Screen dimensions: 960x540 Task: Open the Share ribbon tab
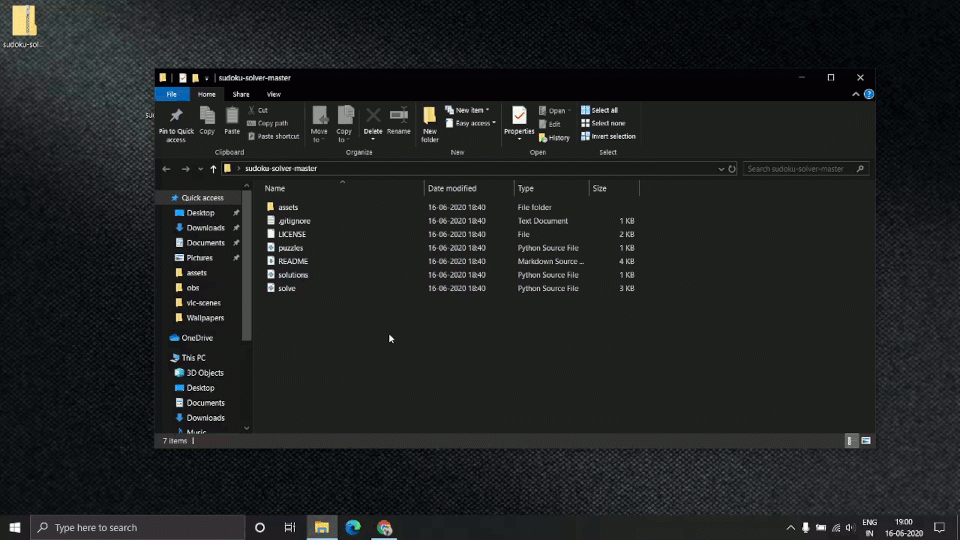click(x=240, y=94)
